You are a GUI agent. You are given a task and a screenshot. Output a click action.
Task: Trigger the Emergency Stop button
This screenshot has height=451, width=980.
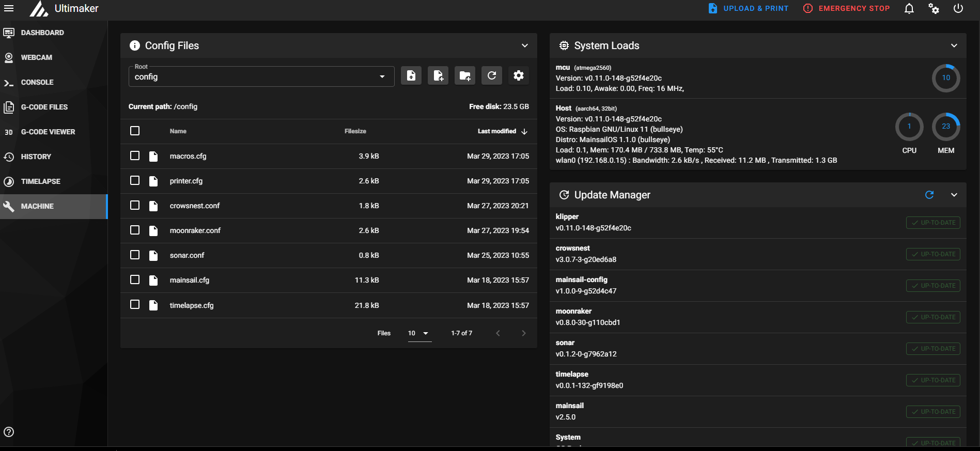point(847,8)
